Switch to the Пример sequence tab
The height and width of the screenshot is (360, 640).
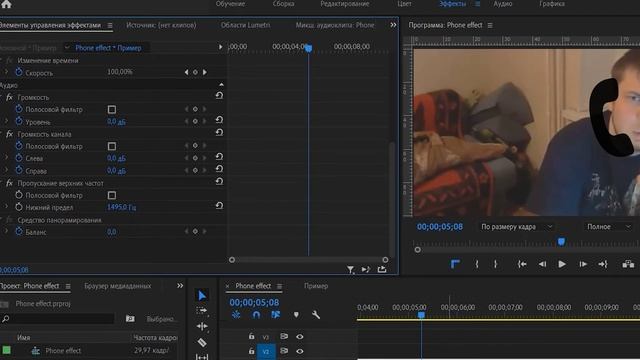click(316, 286)
